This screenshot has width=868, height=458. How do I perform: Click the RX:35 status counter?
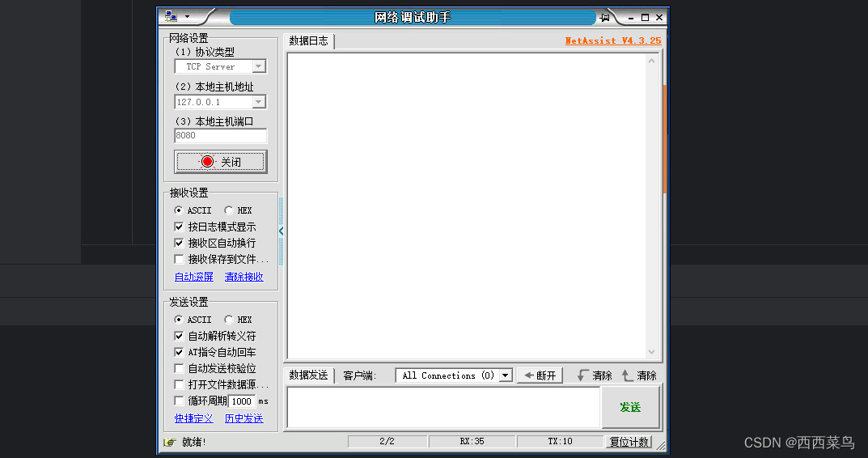coord(472,441)
